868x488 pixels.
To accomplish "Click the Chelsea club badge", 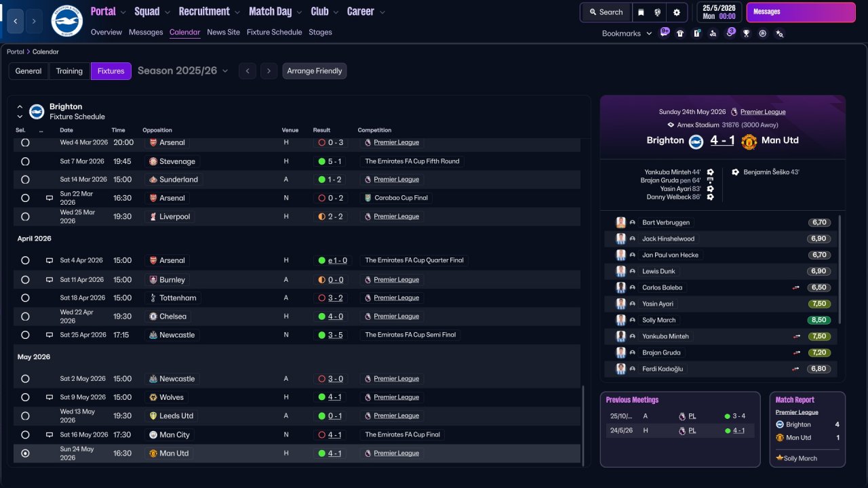I will pos(153,317).
